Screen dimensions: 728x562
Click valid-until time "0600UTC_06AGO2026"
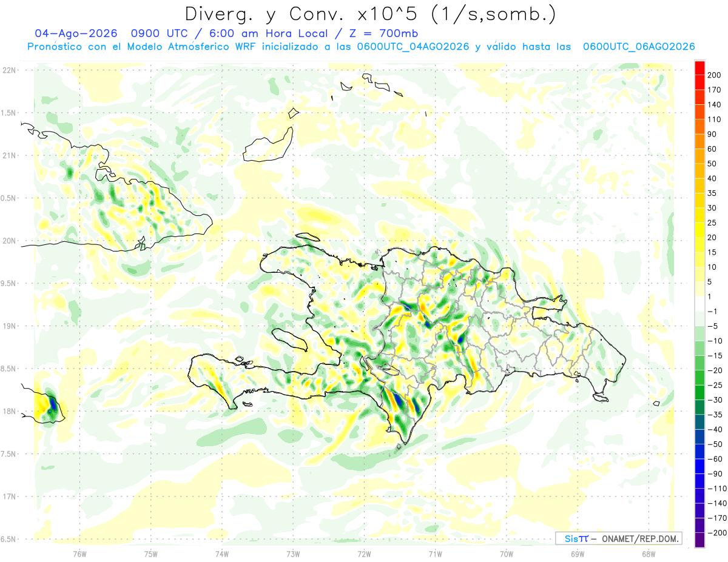pyautogui.click(x=638, y=47)
